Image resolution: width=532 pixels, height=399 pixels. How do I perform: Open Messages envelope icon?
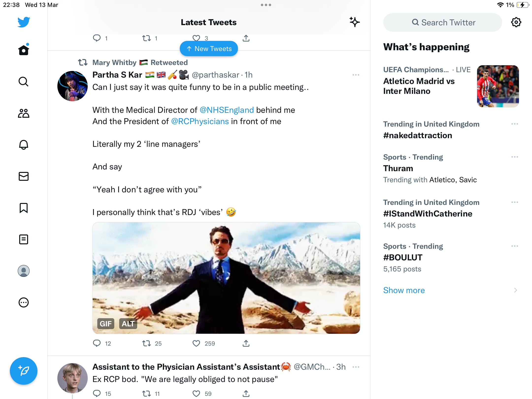click(x=24, y=176)
